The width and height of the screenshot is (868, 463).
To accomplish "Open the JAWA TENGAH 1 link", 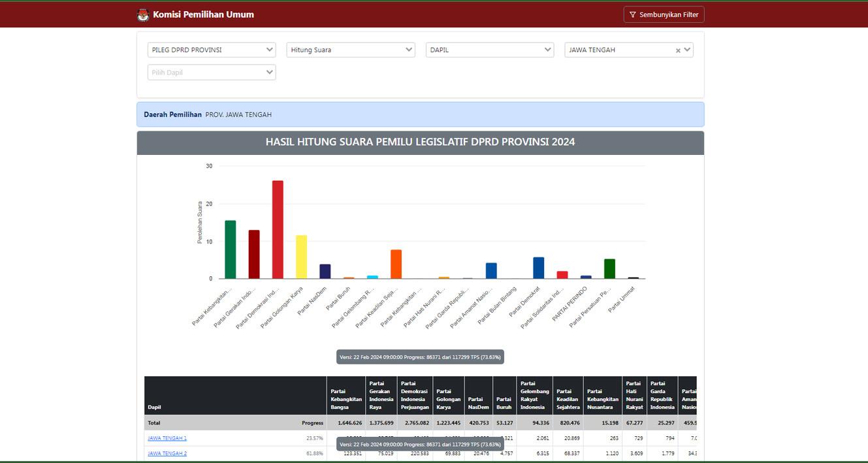I will tap(167, 438).
